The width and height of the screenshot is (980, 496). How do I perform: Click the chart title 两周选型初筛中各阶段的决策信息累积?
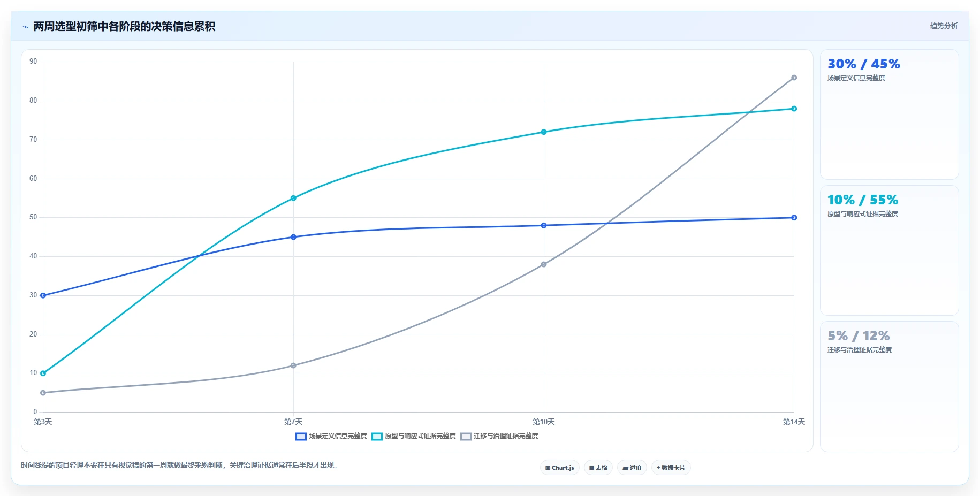(x=124, y=27)
